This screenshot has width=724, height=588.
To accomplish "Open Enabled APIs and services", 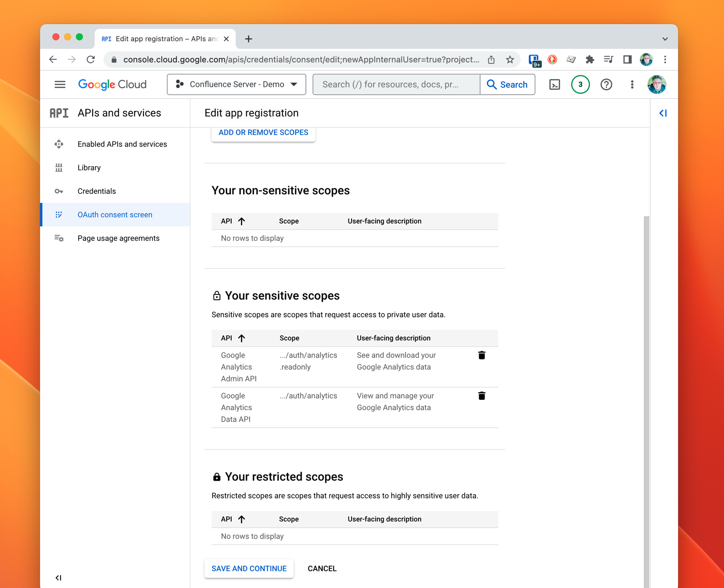I will tap(122, 144).
